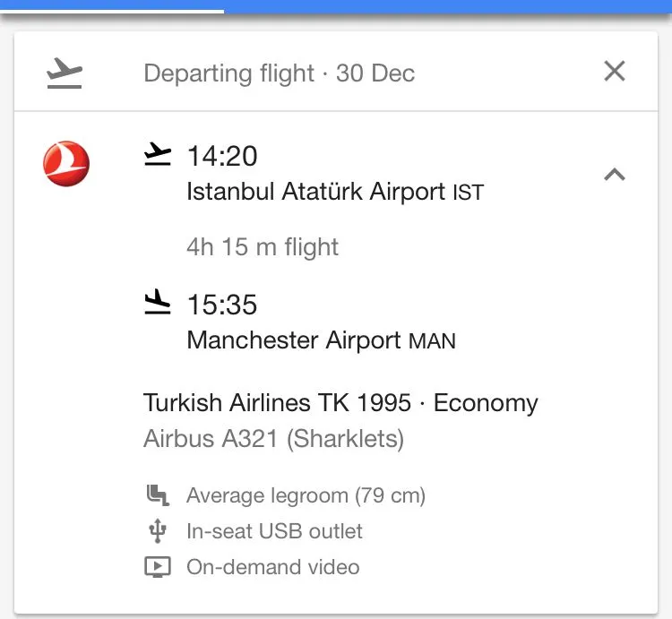Screen dimensions: 672x619
Task: Click the Airbus A321 (Sharklets) aircraft label
Action: [x=273, y=440]
